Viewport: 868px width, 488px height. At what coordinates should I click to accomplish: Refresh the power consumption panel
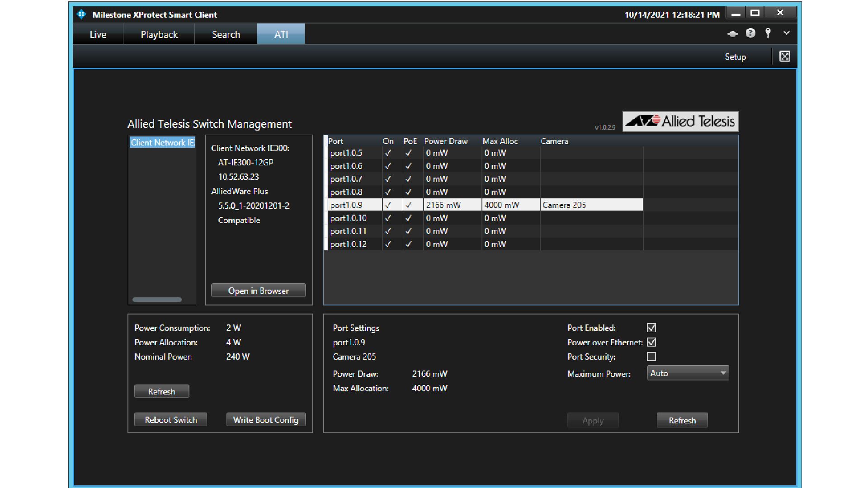pos(162,392)
